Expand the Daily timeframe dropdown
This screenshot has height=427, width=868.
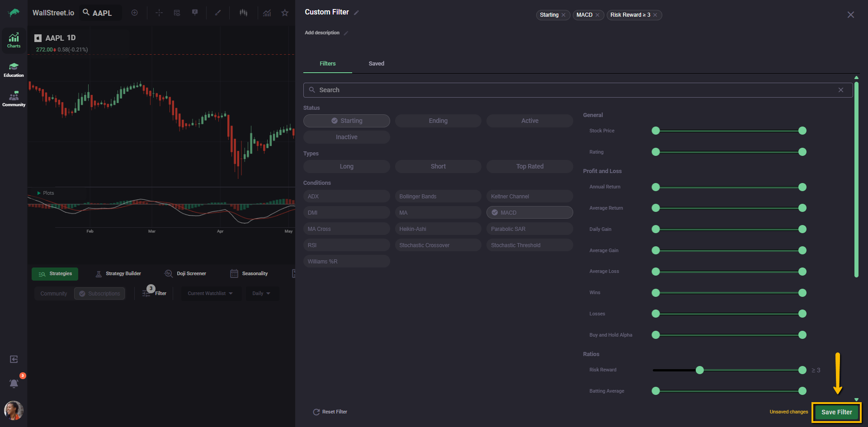(261, 293)
